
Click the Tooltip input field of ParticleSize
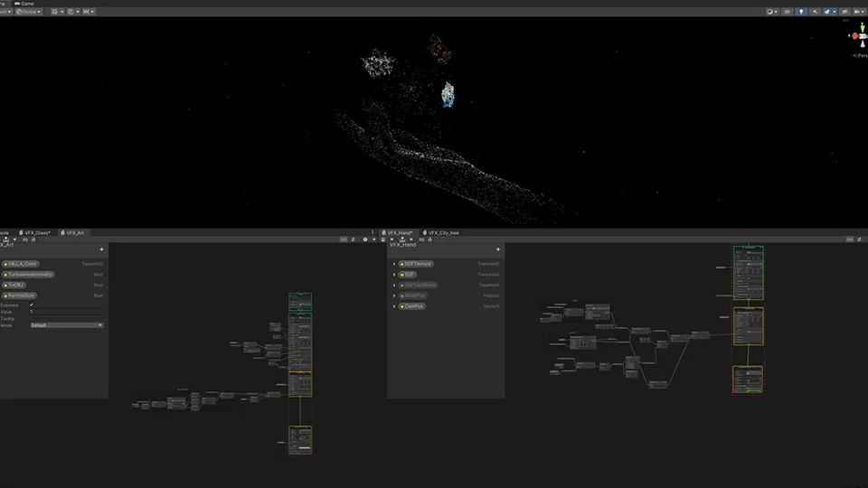click(x=66, y=319)
